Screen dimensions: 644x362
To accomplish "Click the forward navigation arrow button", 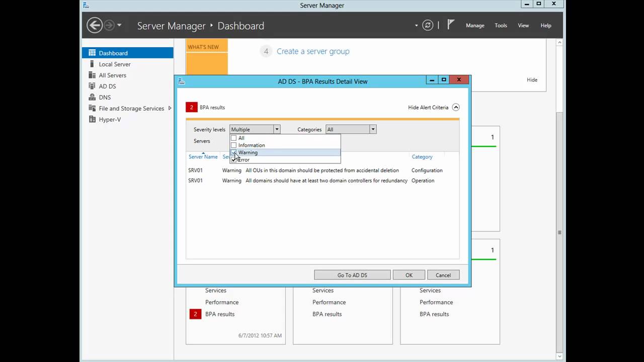I will pyautogui.click(x=109, y=25).
